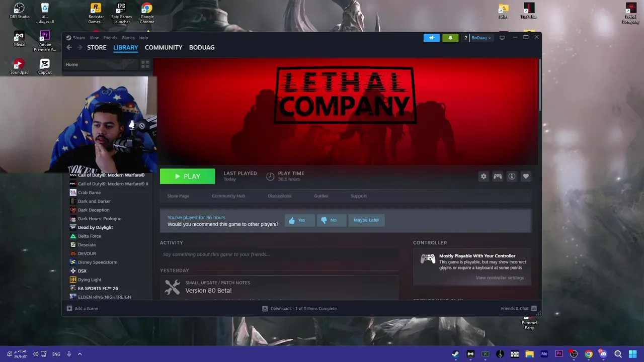Show game info circle icon
Viewport: 644px width, 362px height.
[x=512, y=176]
